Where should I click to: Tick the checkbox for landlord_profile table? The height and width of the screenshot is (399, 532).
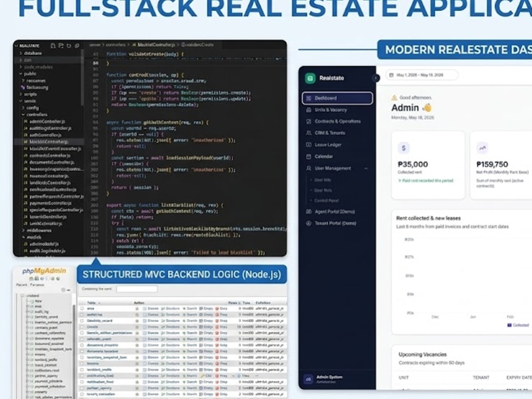pos(82,370)
